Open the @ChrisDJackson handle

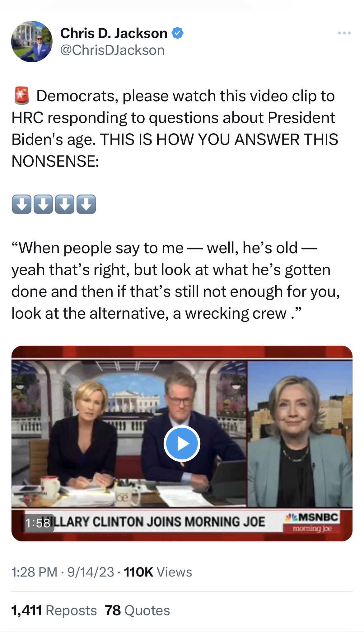coord(112,50)
